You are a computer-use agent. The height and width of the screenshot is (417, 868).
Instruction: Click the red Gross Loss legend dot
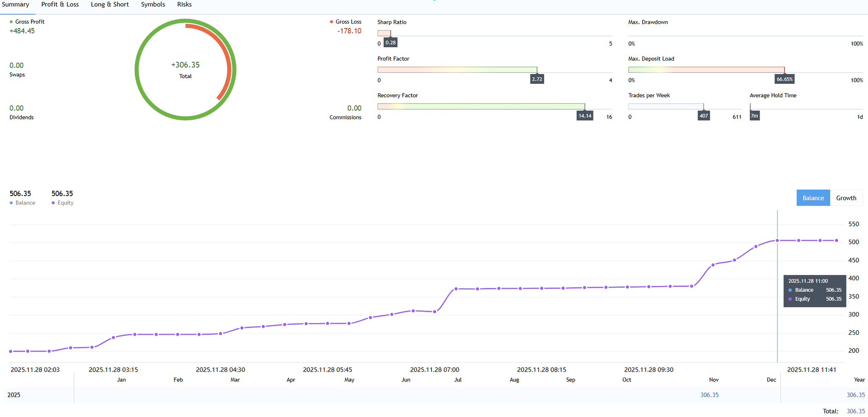[x=331, y=22]
